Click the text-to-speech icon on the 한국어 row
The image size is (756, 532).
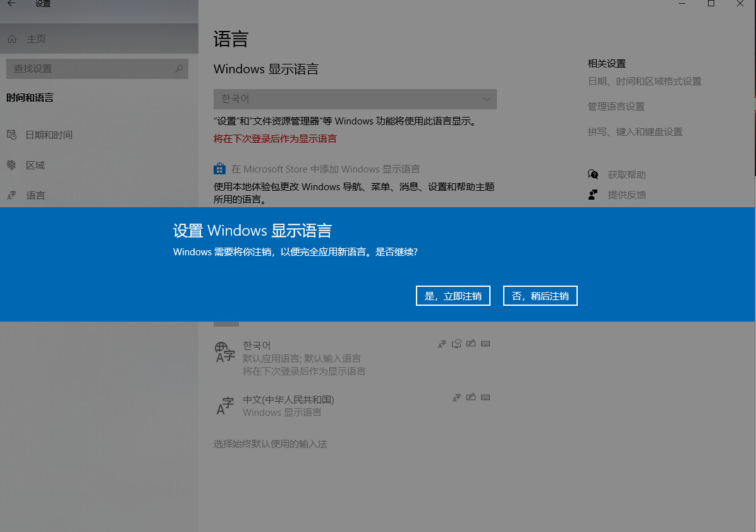point(456,344)
